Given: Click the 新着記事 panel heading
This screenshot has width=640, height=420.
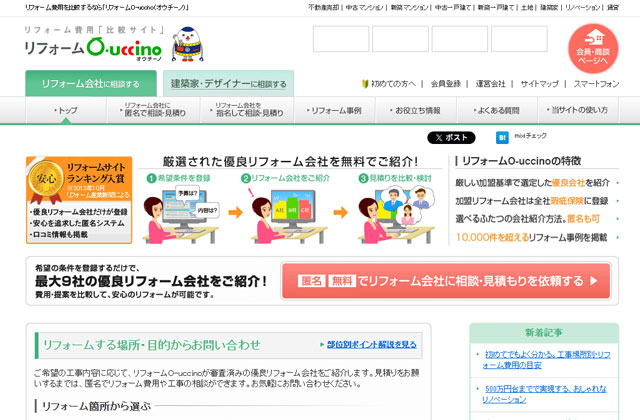Looking at the screenshot, I should click(544, 333).
